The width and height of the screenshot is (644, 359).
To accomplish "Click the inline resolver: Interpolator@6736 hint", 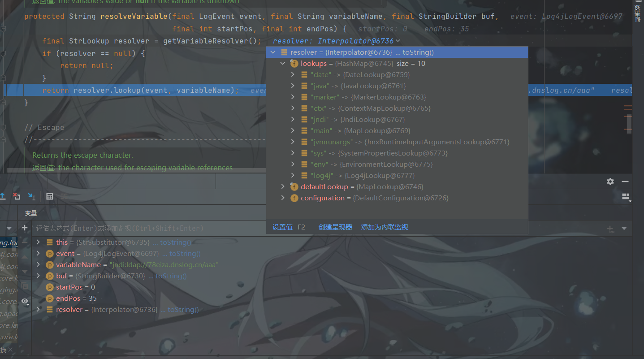I will tap(336, 41).
